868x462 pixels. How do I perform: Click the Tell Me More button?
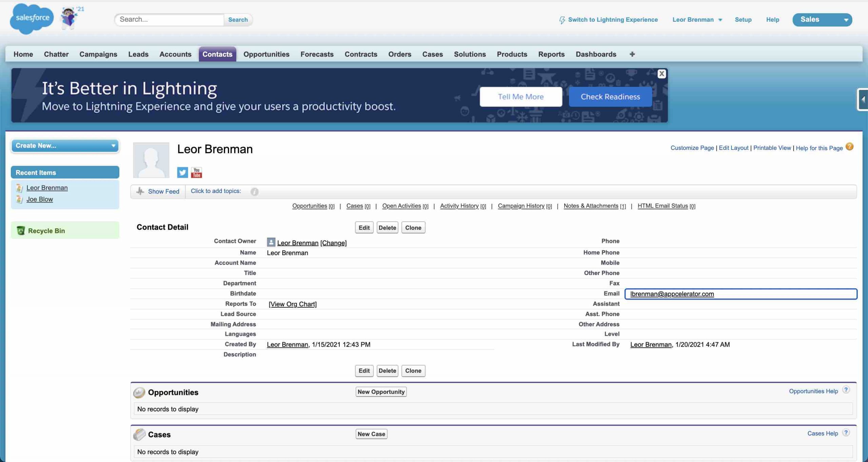pyautogui.click(x=521, y=97)
